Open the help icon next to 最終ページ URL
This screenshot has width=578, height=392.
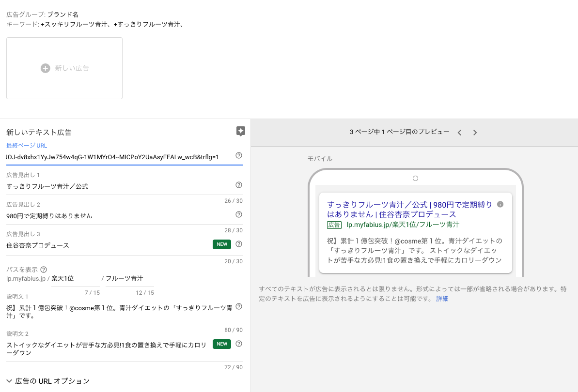[238, 156]
